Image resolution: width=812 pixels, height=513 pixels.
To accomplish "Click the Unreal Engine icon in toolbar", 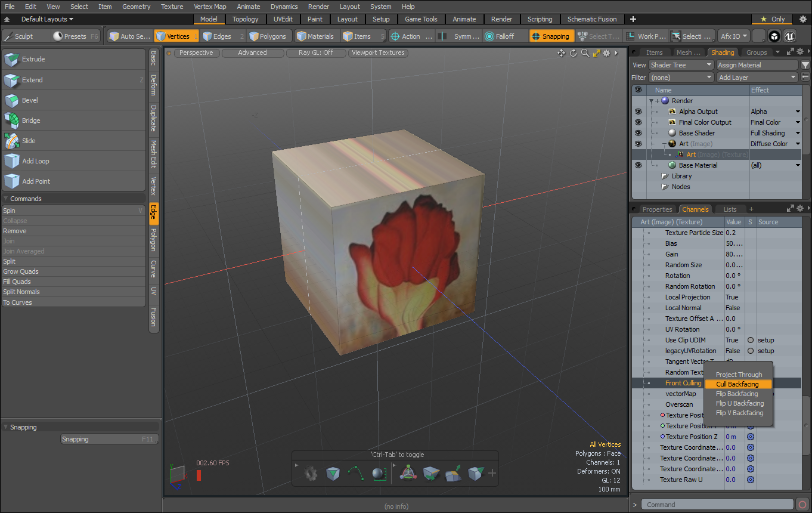I will pyautogui.click(x=790, y=36).
